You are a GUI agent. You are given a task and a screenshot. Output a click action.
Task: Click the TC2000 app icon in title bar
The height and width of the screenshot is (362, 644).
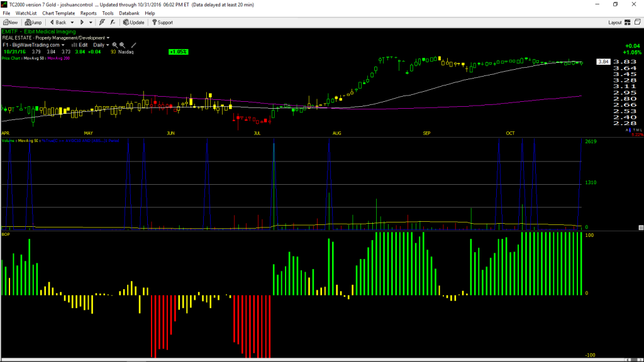[4, 4]
